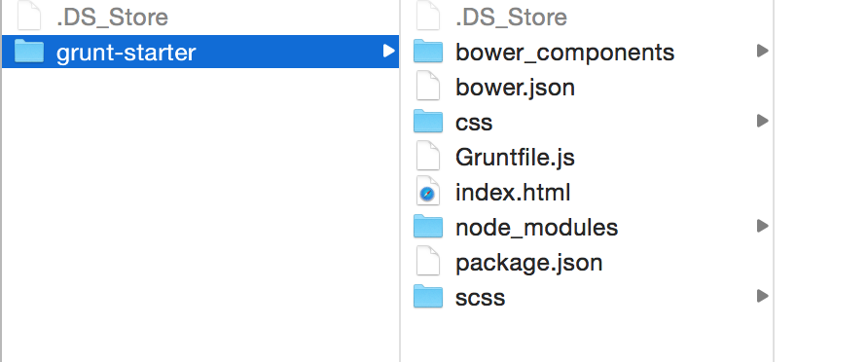Click the bower.json document icon

pos(428,87)
